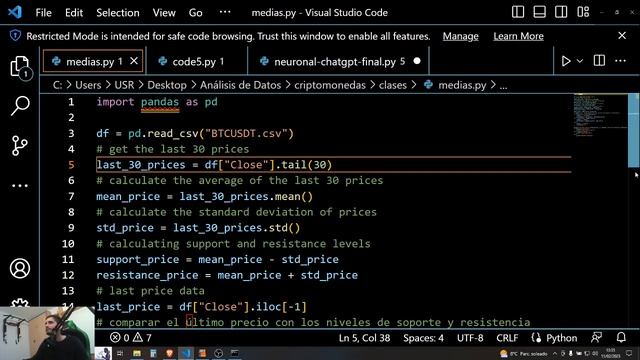Place cursor on 'pandas' in line 1

tap(160, 102)
